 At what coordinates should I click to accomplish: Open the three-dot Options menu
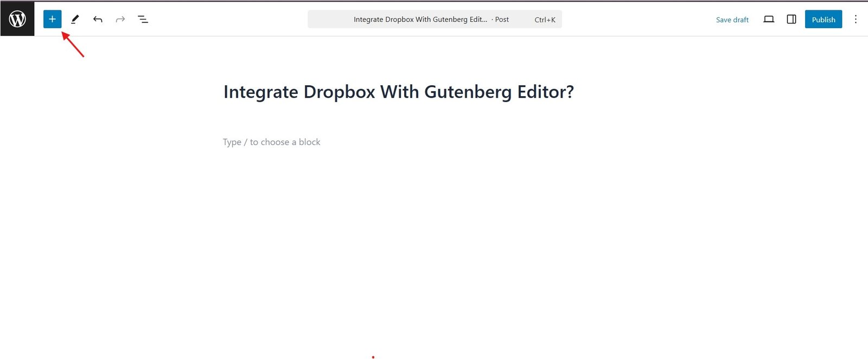tap(856, 19)
